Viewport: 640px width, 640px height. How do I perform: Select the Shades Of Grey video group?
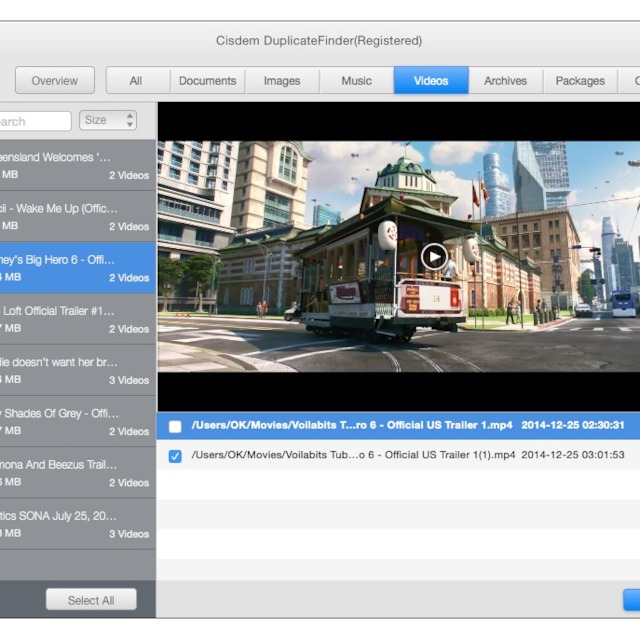pos(77,421)
